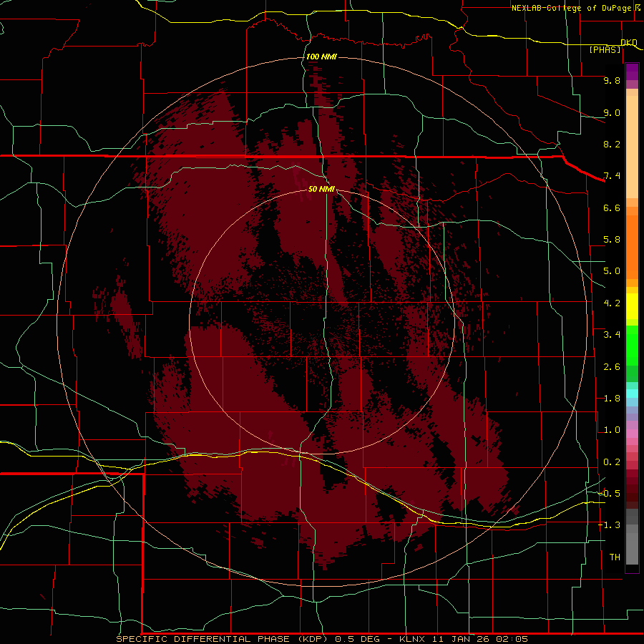Click the [PHAS] units label
The height and width of the screenshot is (644, 644).
tap(605, 49)
